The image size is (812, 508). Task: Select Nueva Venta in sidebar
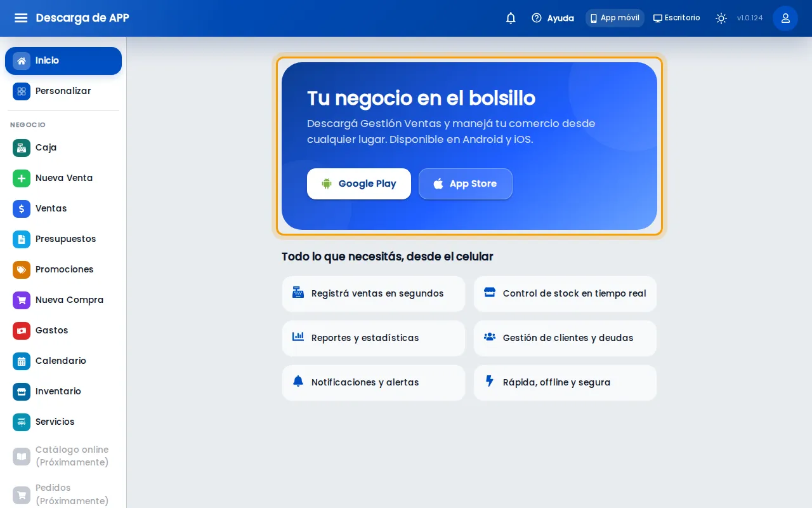click(63, 178)
